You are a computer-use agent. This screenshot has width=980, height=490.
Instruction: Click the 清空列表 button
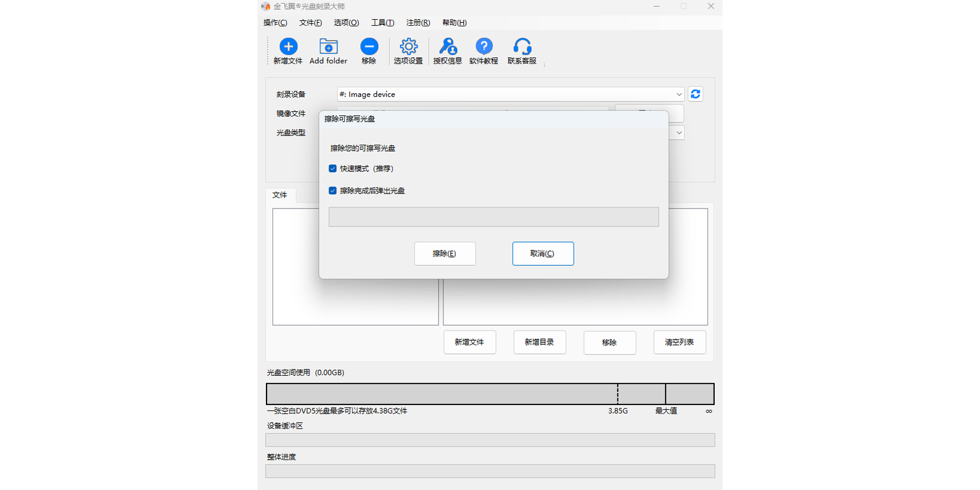pyautogui.click(x=679, y=342)
